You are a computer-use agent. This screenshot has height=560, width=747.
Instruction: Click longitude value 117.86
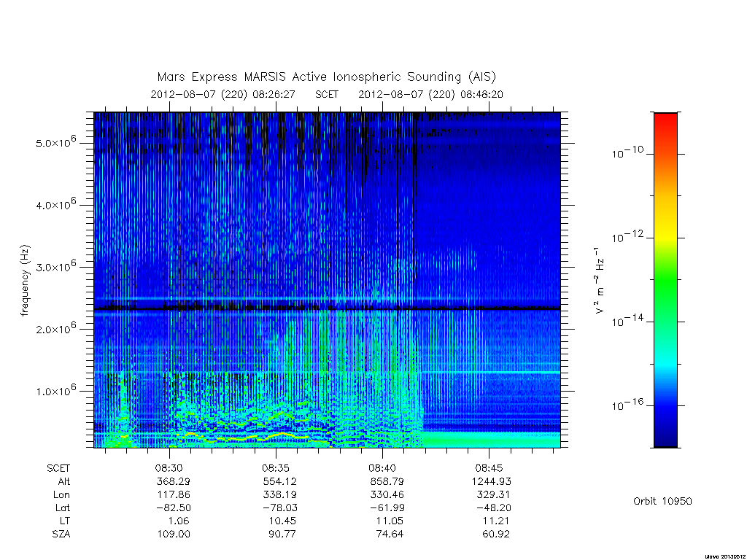(x=174, y=495)
